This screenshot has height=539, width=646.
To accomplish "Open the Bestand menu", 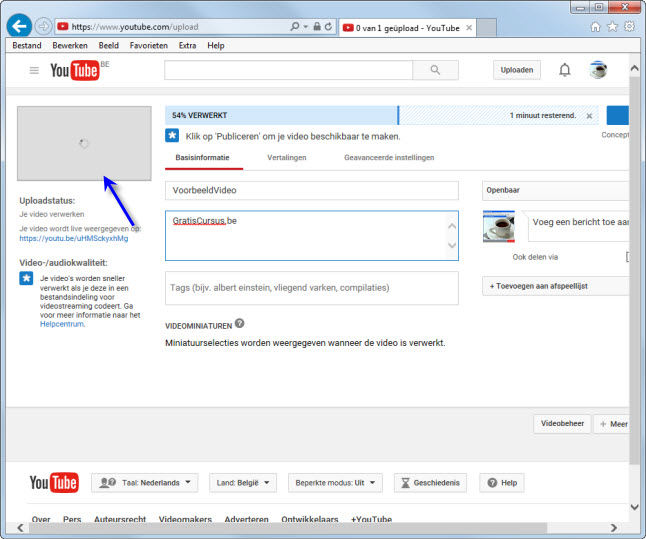I will (27, 46).
